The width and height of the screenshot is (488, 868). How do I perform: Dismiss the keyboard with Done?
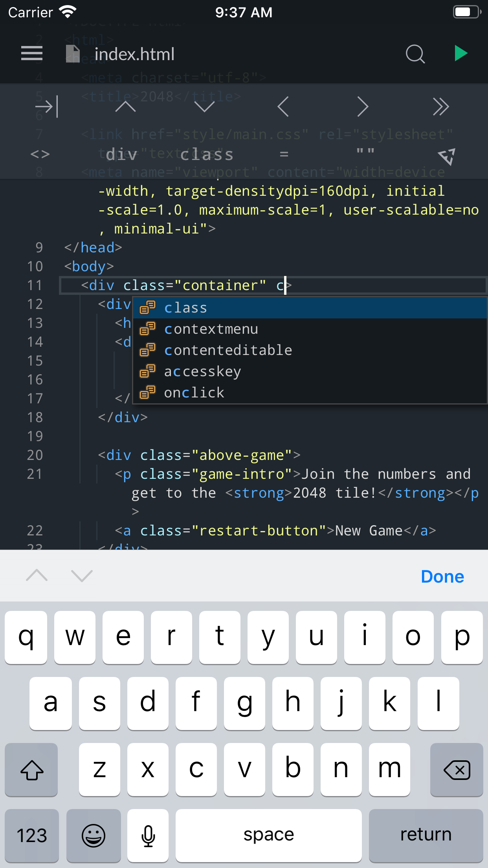pos(442,576)
